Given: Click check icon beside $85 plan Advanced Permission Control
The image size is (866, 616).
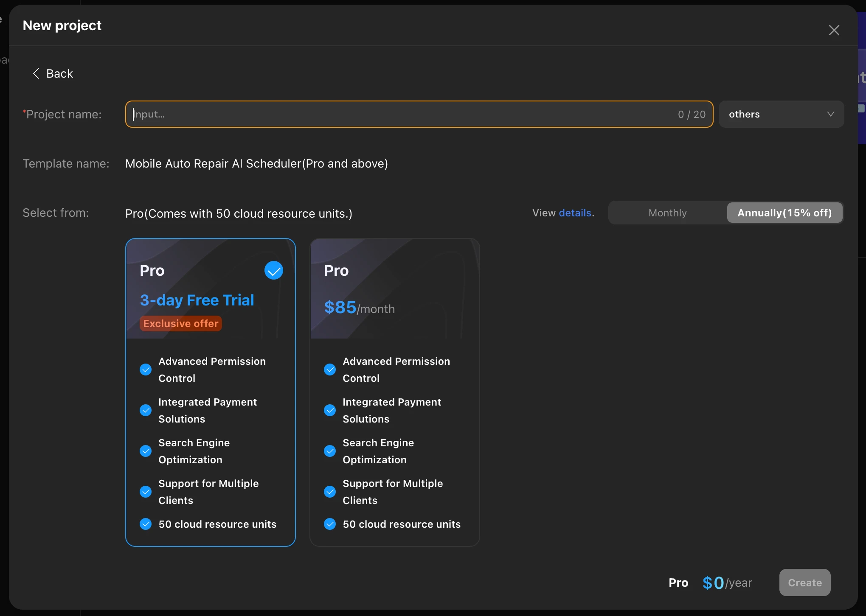Looking at the screenshot, I should (330, 370).
